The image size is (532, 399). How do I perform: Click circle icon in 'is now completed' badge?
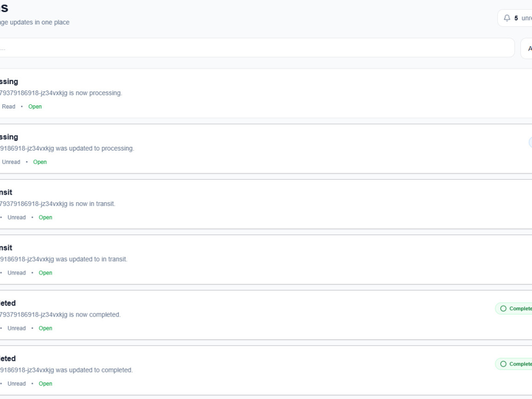[503, 309]
